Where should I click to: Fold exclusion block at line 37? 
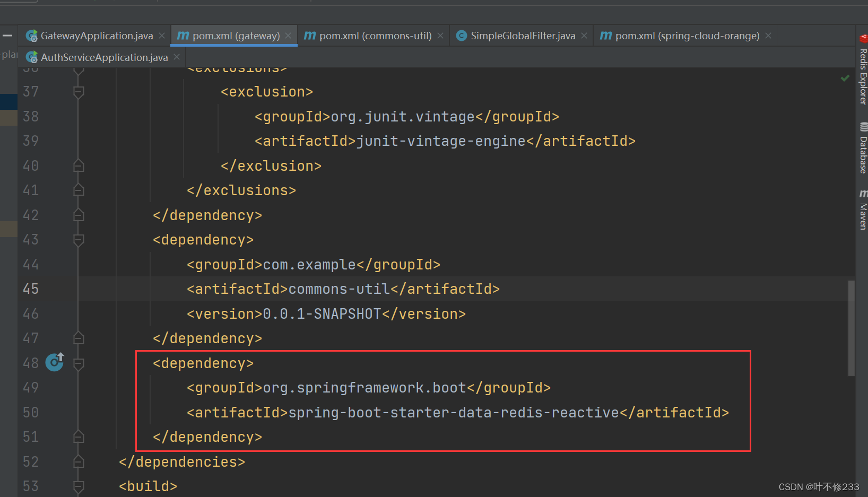pyautogui.click(x=79, y=92)
